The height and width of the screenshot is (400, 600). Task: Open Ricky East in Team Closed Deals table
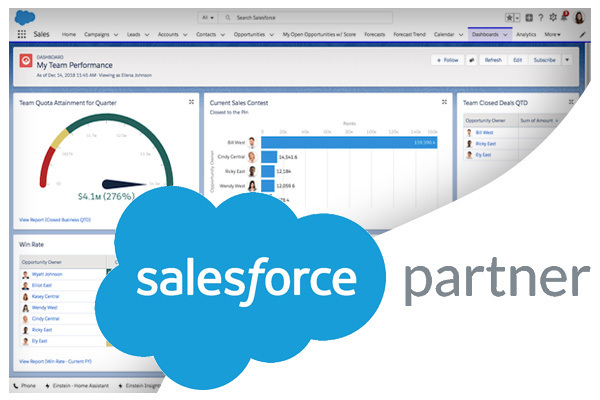(x=486, y=144)
